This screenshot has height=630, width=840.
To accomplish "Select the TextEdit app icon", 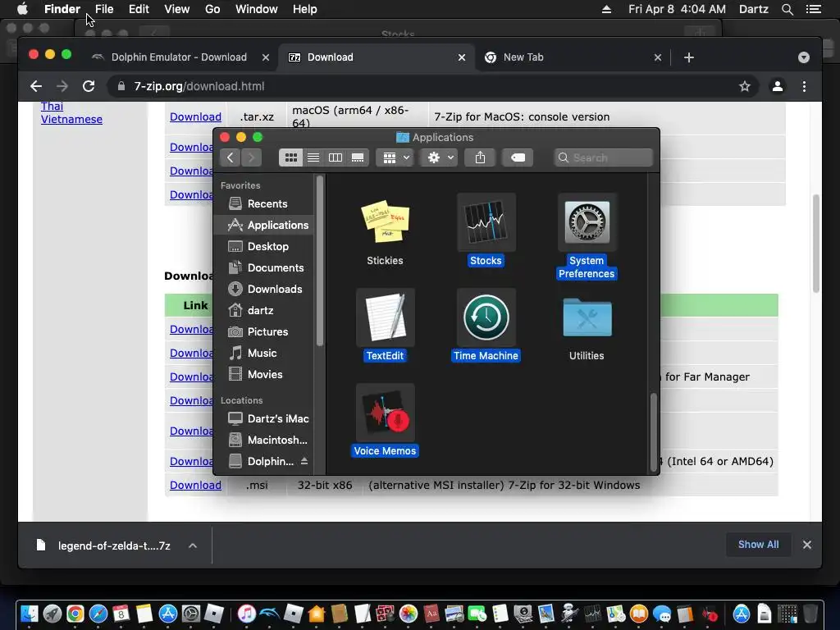I will pos(385,317).
